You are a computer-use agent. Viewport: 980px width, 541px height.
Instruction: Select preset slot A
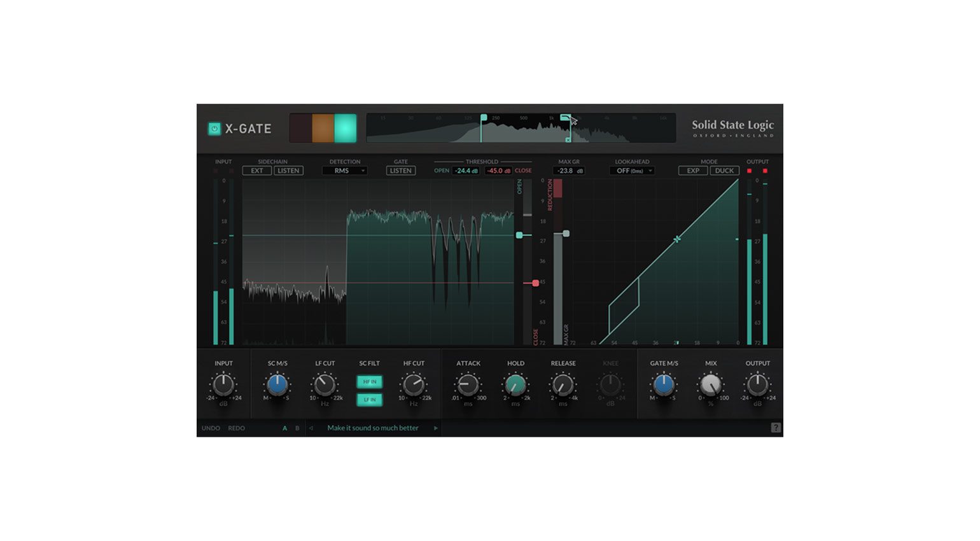point(284,428)
